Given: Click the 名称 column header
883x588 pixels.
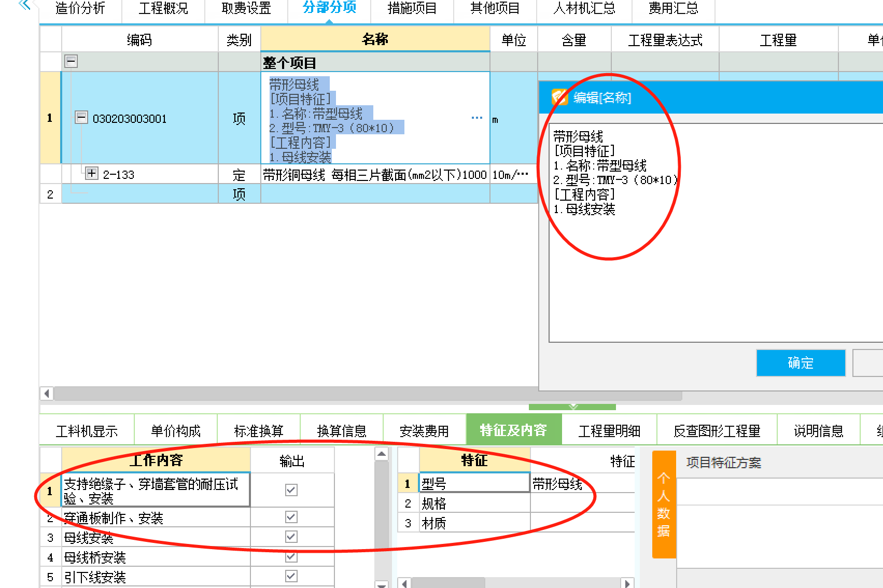Looking at the screenshot, I should point(375,39).
